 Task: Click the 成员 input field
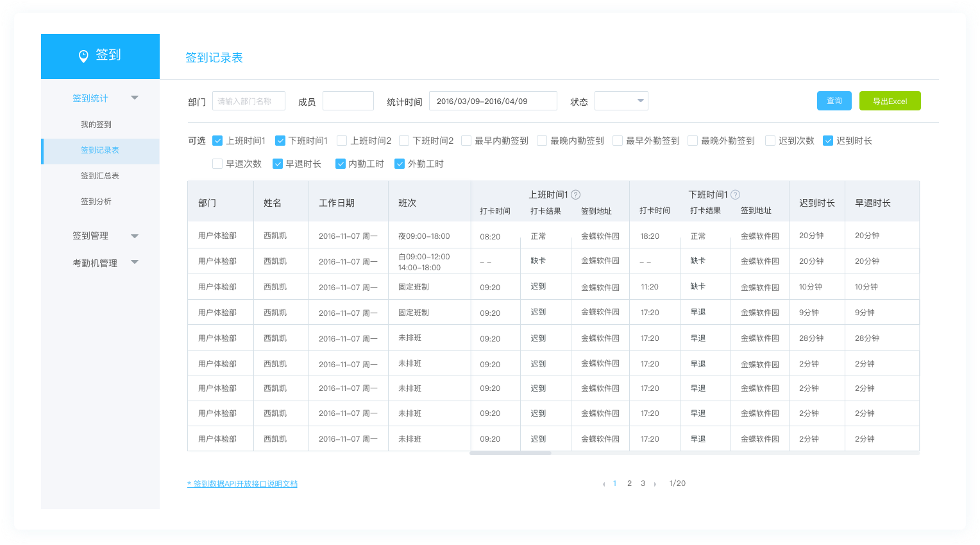(348, 101)
